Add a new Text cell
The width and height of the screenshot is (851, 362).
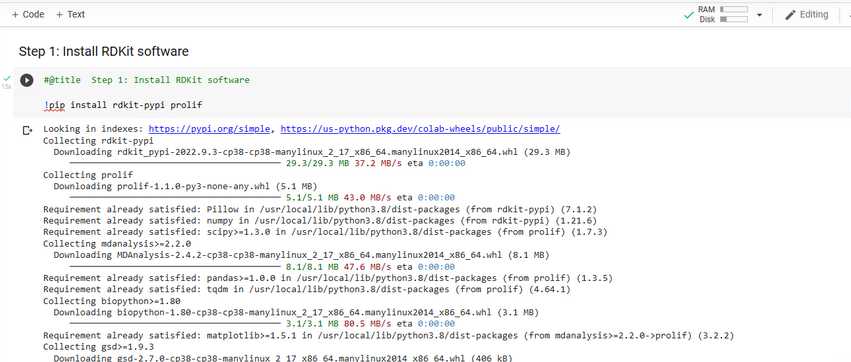pos(70,15)
